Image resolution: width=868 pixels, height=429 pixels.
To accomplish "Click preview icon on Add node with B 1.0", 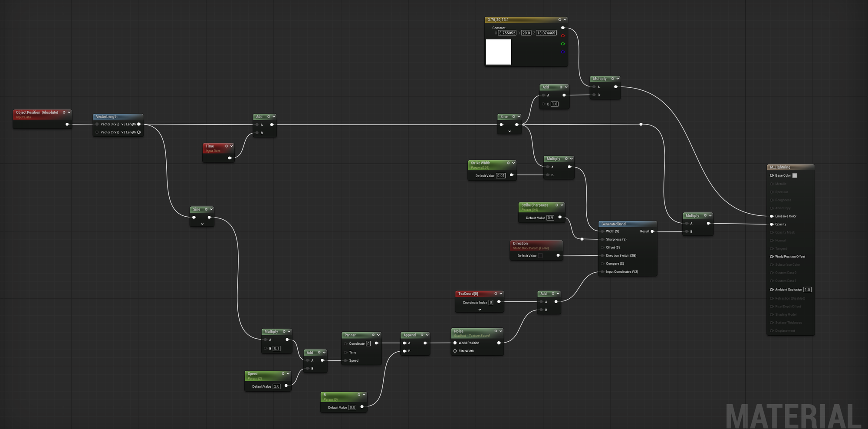I will point(561,87).
